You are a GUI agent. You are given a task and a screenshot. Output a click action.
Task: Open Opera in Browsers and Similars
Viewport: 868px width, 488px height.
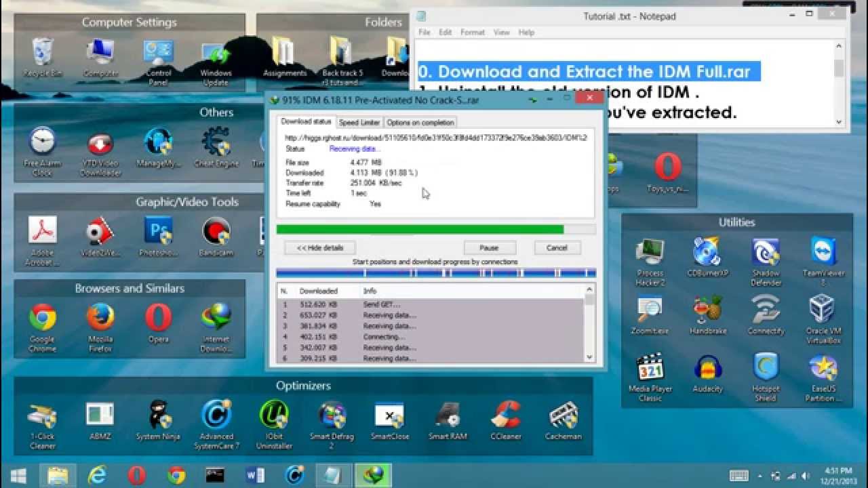tap(158, 323)
